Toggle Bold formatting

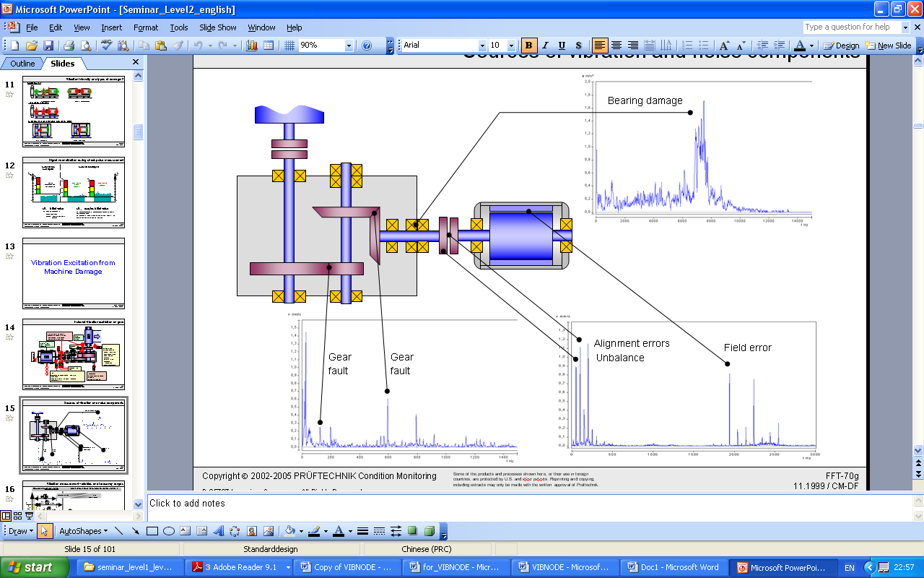coord(529,46)
